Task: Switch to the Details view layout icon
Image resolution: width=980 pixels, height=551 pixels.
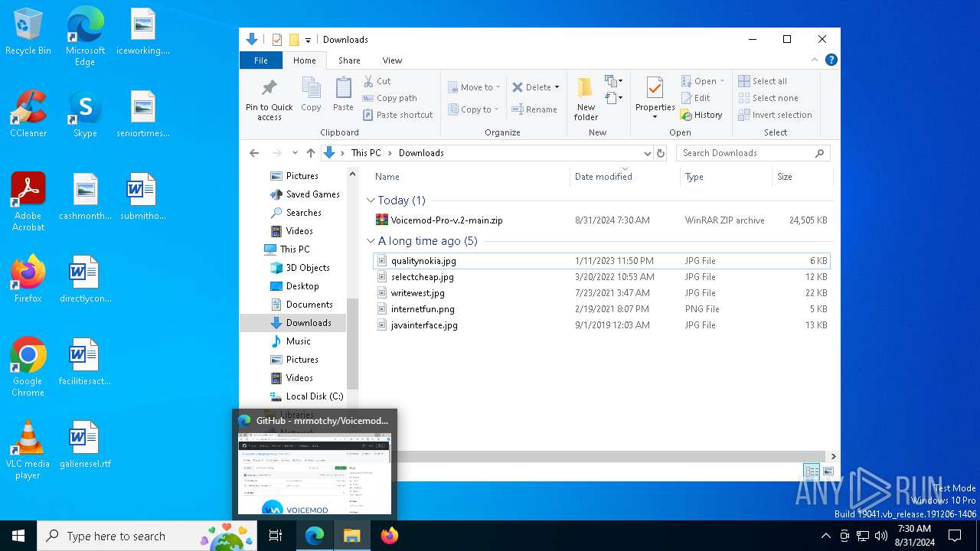Action: point(812,471)
